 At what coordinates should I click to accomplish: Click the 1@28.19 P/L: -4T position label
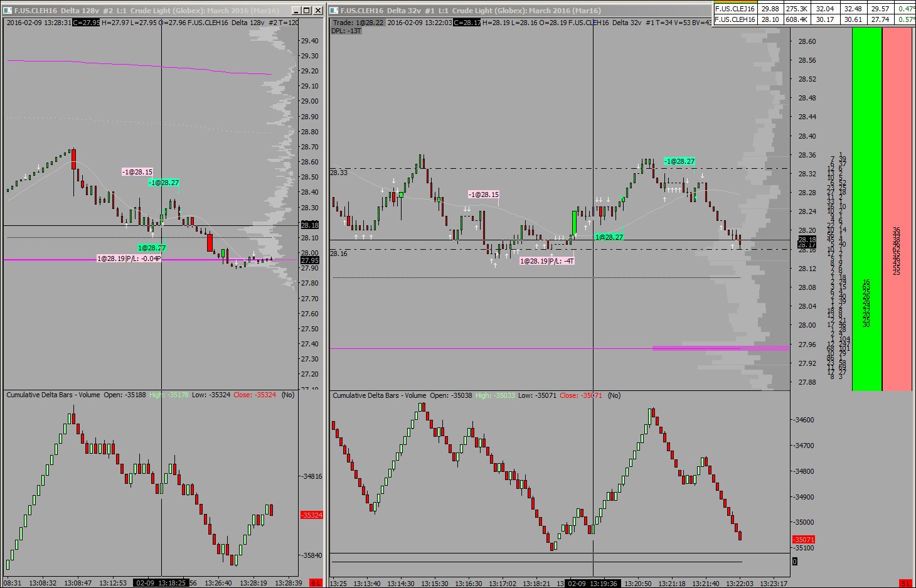click(x=547, y=261)
